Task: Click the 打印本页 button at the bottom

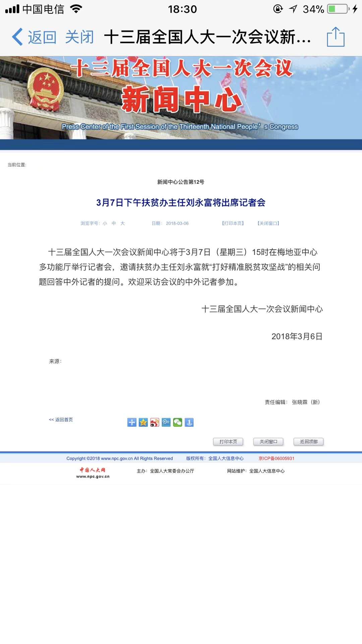Action: 228,442
